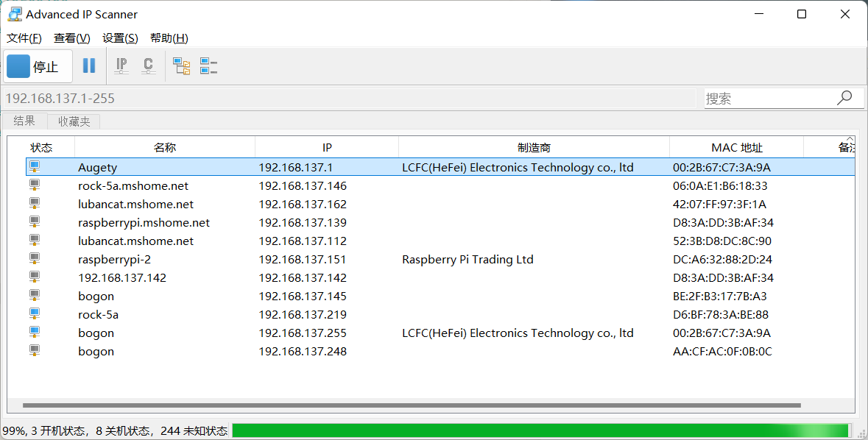
Task: Sort by the 名称 column header
Action: coord(164,147)
